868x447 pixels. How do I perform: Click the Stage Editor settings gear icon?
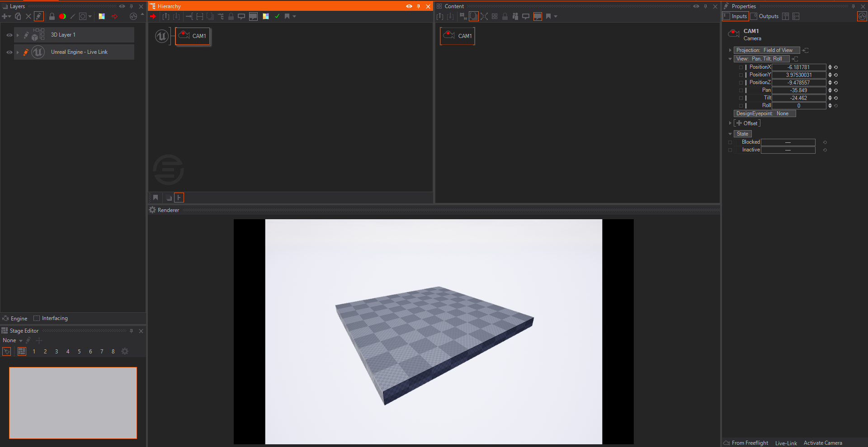125,351
